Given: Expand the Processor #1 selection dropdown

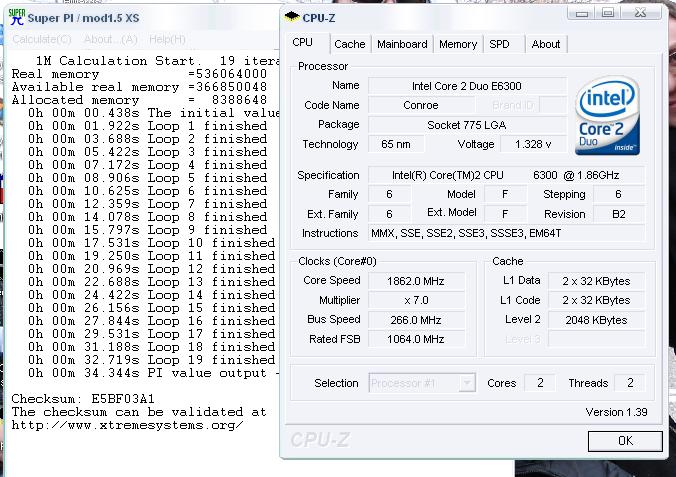Looking at the screenshot, I should coord(467,383).
